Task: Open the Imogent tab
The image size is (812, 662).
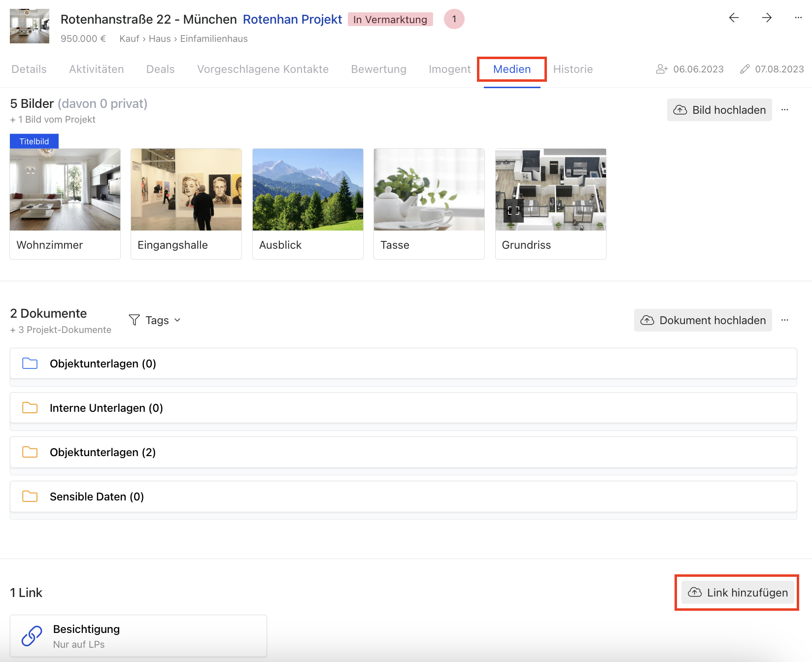Action: point(450,69)
